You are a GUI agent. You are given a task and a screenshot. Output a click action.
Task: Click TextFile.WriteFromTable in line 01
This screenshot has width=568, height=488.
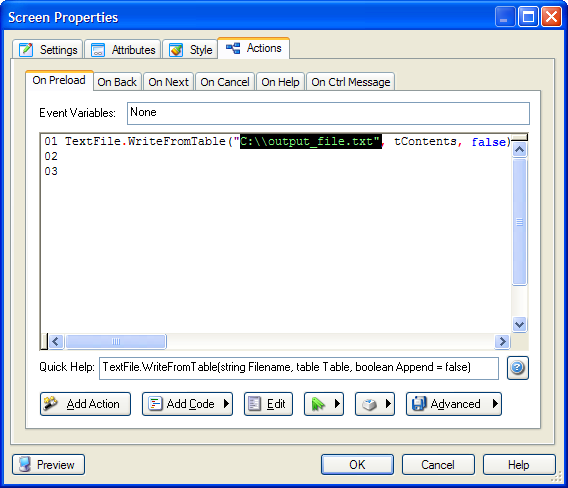pyautogui.click(x=145, y=141)
